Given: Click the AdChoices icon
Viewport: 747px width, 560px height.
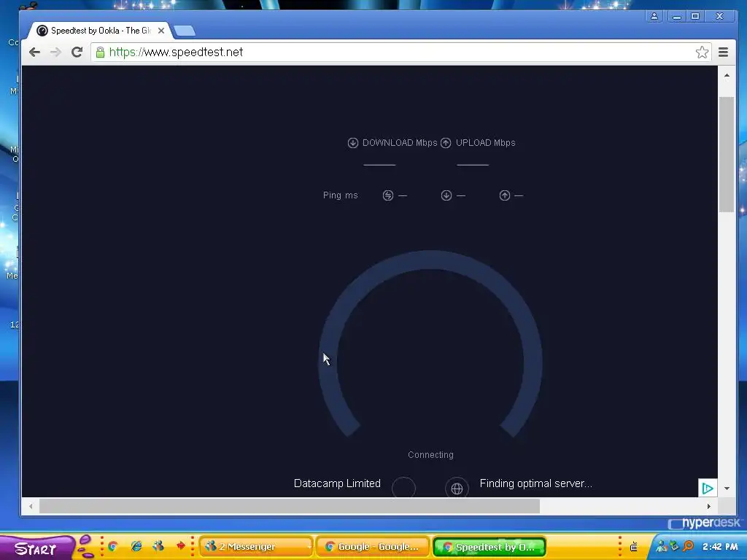Looking at the screenshot, I should (x=708, y=488).
